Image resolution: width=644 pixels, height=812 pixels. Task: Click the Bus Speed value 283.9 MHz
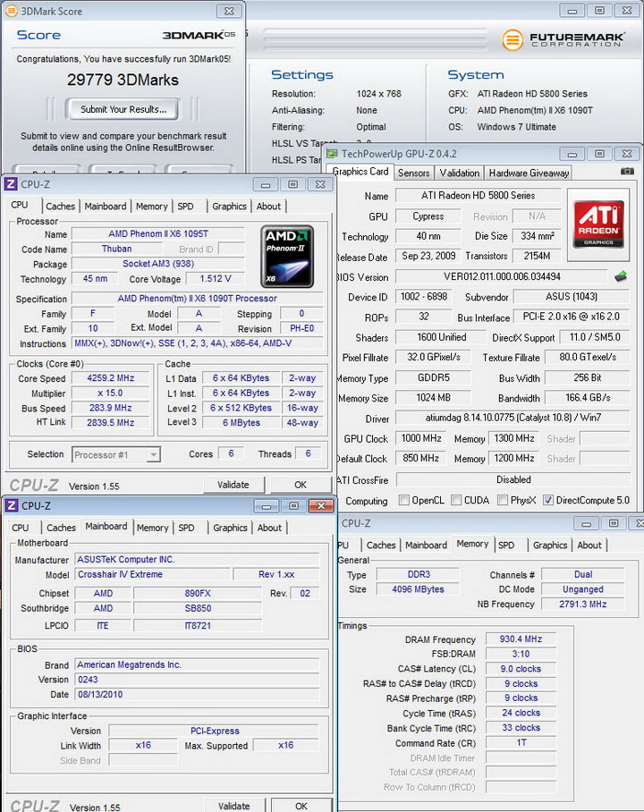110,408
